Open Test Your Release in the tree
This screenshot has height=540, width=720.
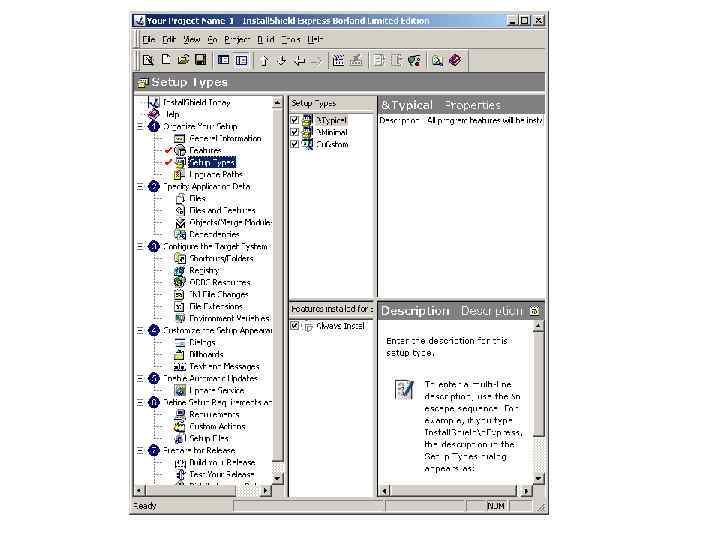[222, 474]
